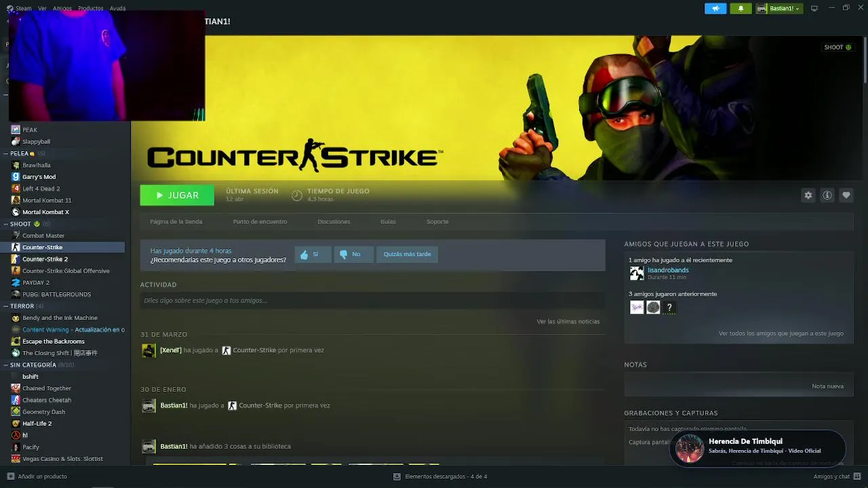Screen dimensions: 868x488
Task: Select PAYDAY 2 icon
Action: click(x=16, y=283)
